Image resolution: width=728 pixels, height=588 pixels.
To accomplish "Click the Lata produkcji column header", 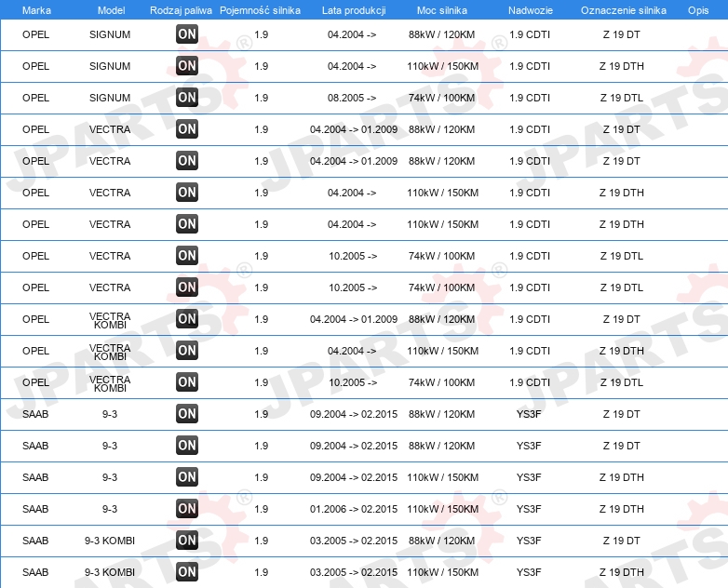I will [354, 10].
